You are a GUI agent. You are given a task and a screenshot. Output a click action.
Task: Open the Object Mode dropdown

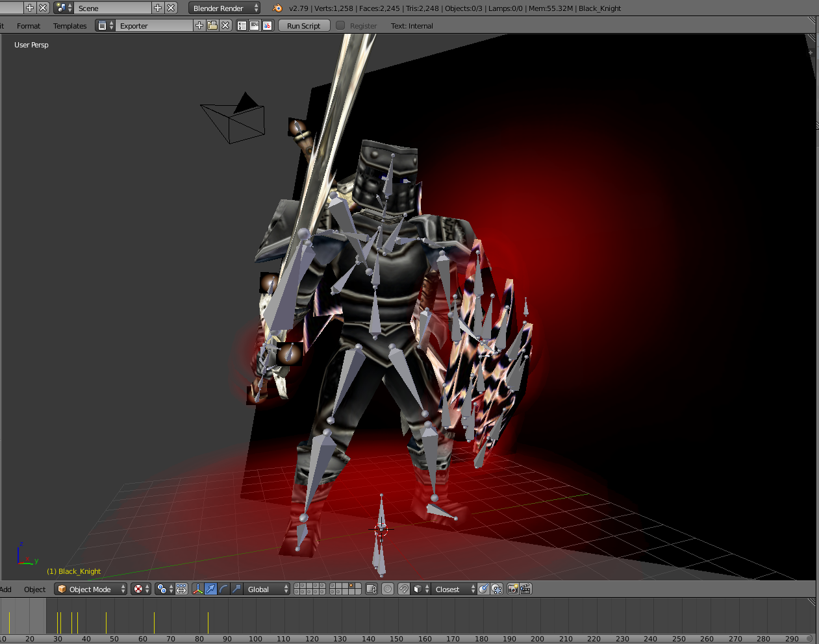click(90, 589)
